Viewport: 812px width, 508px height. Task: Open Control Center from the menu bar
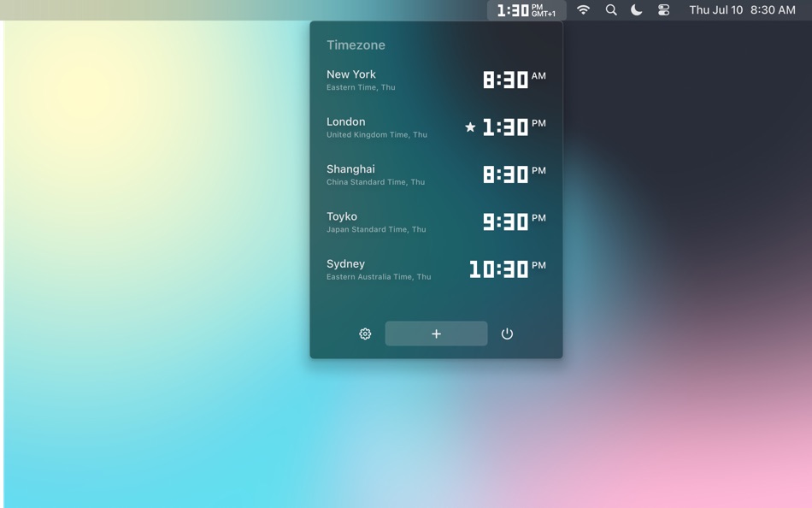pyautogui.click(x=664, y=9)
